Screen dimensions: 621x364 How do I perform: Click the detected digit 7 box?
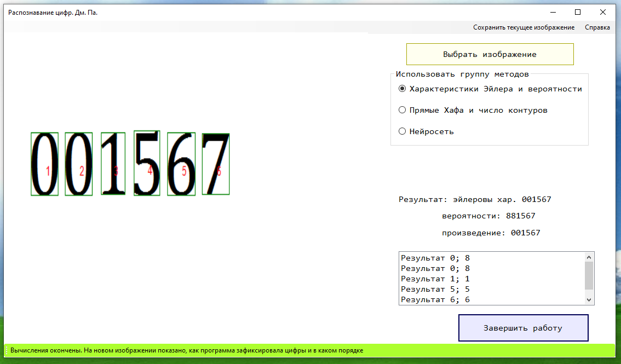tap(215, 164)
